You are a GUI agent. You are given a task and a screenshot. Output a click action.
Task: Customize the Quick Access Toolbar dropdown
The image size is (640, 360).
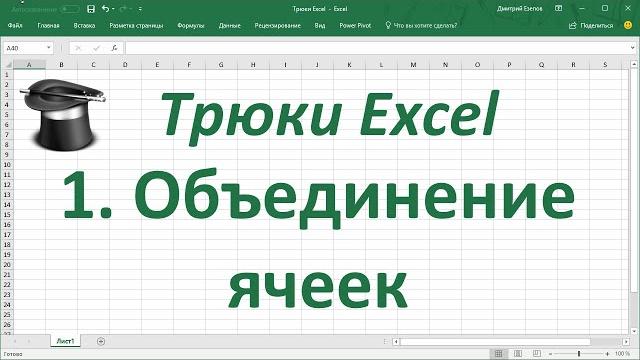pos(140,9)
